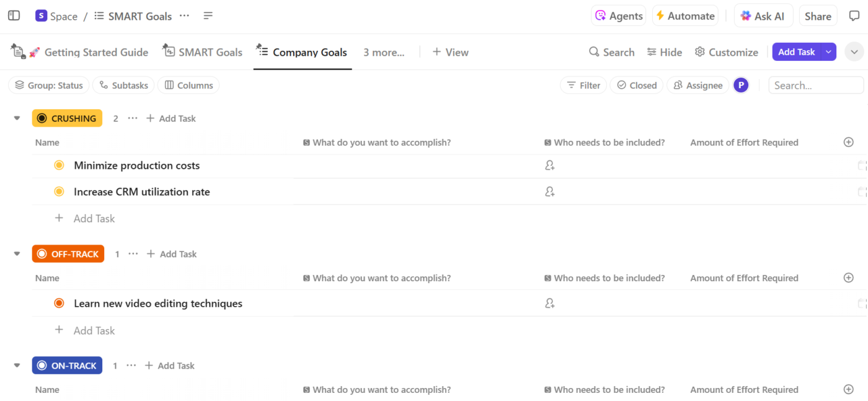The height and width of the screenshot is (401, 868).
Task: Open the comments speech bubble icon
Action: click(x=854, y=16)
